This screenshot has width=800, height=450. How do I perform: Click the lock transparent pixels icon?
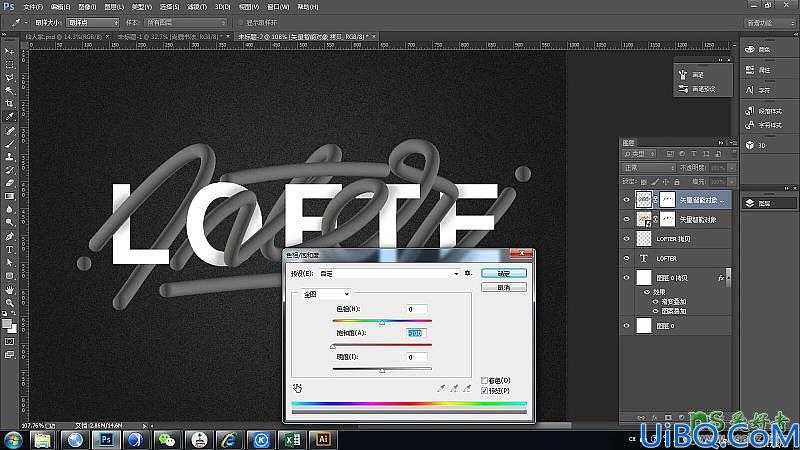(x=644, y=182)
